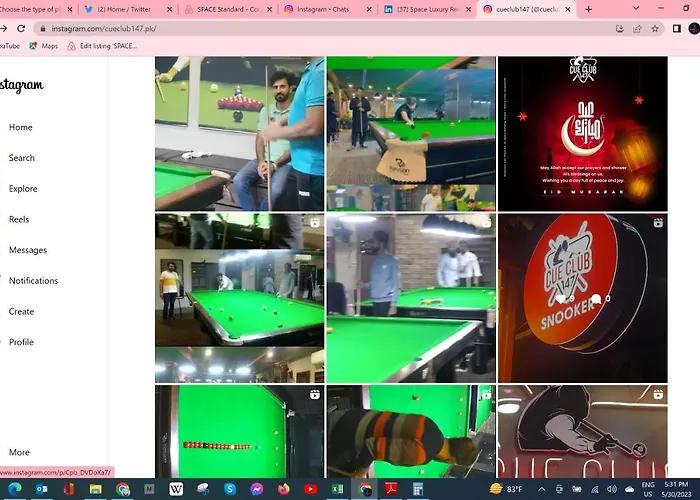The height and width of the screenshot is (500, 700).
Task: Launch Excel from the taskbar
Action: tap(338, 489)
